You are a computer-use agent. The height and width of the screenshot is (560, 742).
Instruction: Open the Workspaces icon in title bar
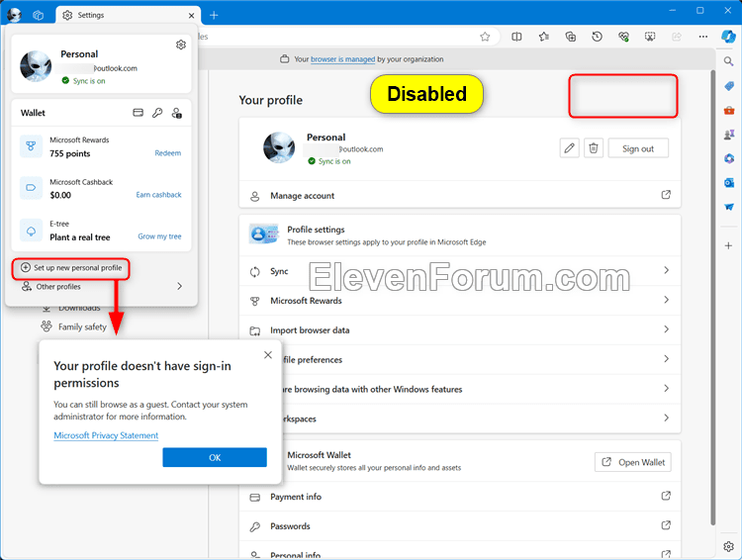(39, 15)
